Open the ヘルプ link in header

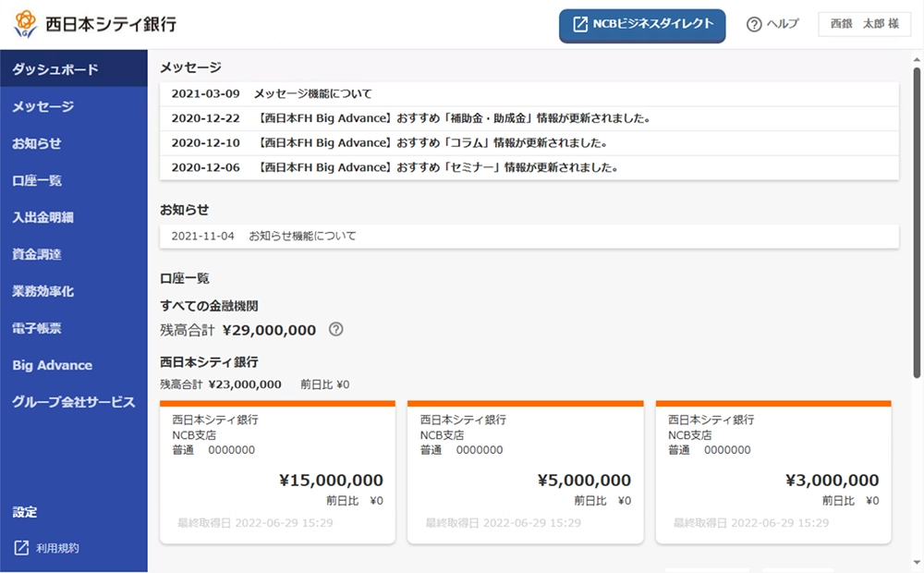tap(772, 24)
